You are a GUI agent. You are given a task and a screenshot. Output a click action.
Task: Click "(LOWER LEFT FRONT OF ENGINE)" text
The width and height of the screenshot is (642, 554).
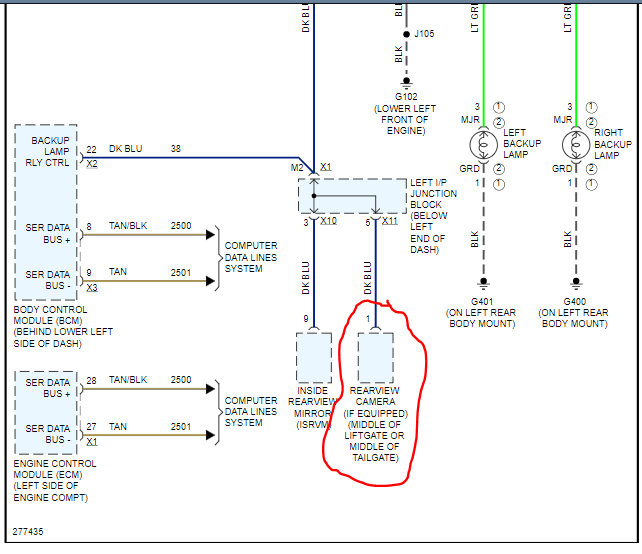pyautogui.click(x=405, y=120)
